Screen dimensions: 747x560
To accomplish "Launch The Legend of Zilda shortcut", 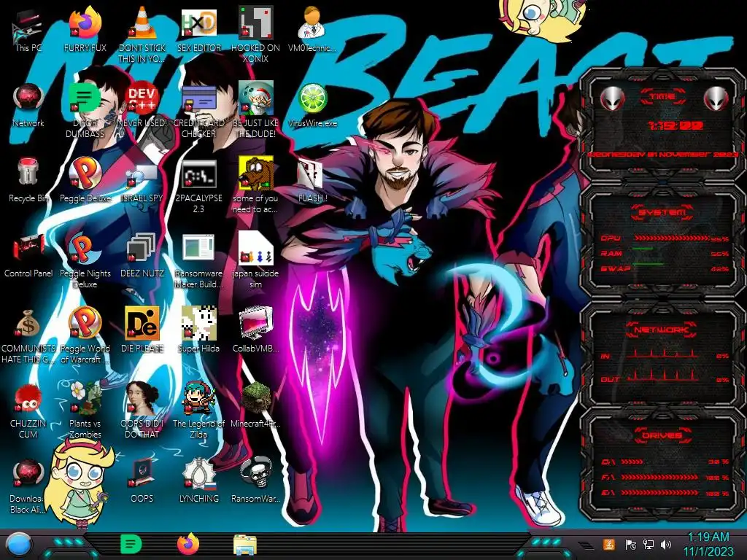I will click(198, 411).
